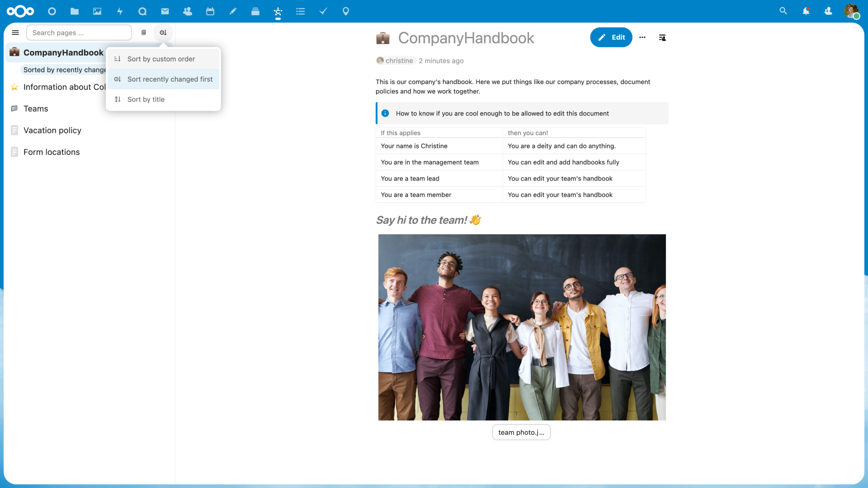Open the Maps location pin icon
This screenshot has height=488, width=868.
pos(345,11)
